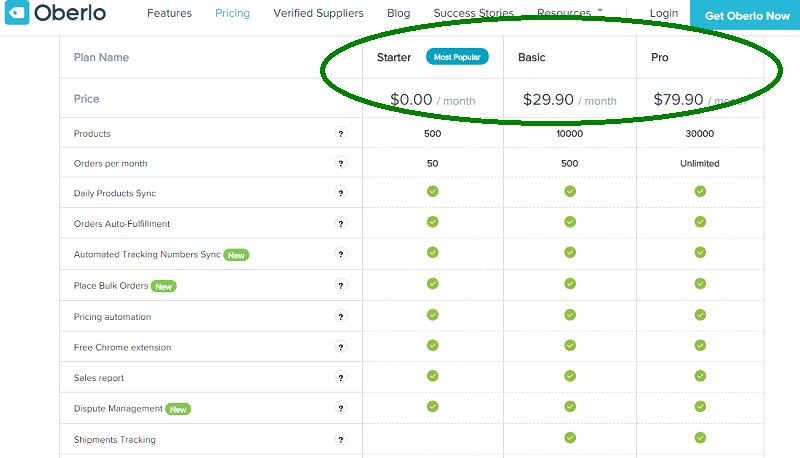Click help icon beside Daily Products Sync
Viewport: 800px width, 458px height.
coord(341,193)
